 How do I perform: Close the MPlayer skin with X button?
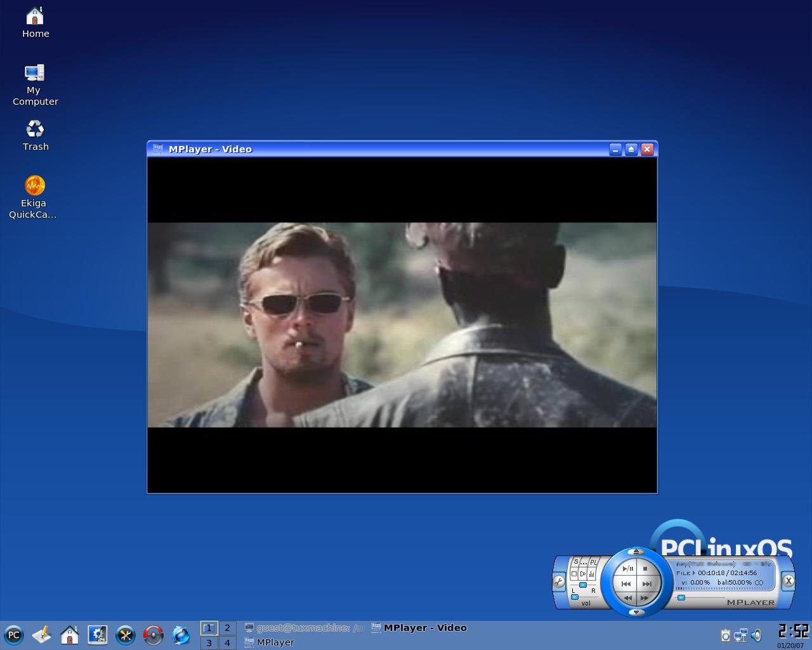tap(788, 581)
